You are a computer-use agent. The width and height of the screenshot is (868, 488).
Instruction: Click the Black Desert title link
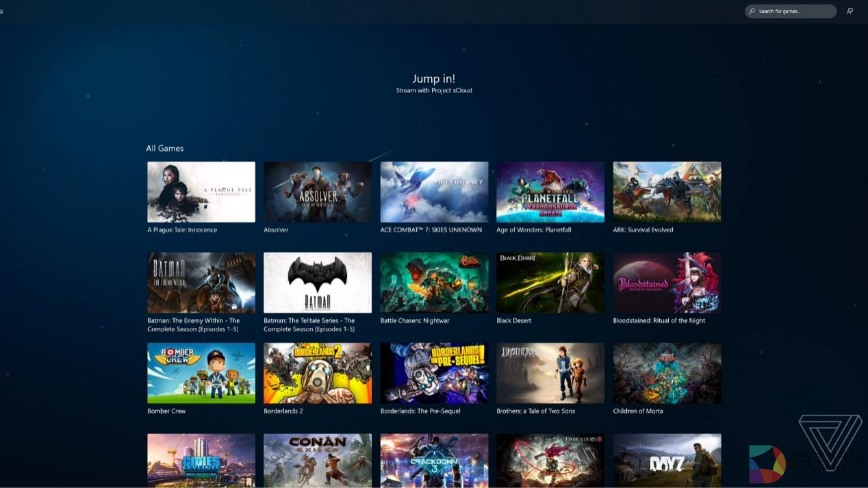[x=513, y=320]
